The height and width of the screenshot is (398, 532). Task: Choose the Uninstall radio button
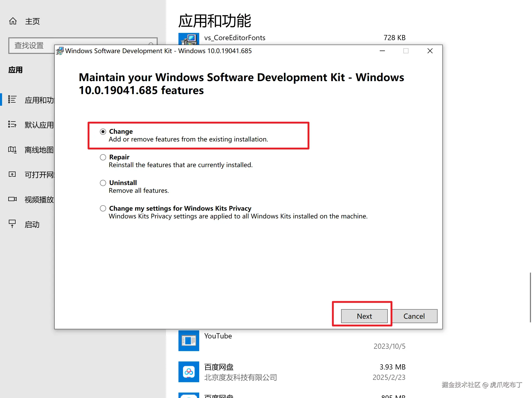tap(103, 183)
